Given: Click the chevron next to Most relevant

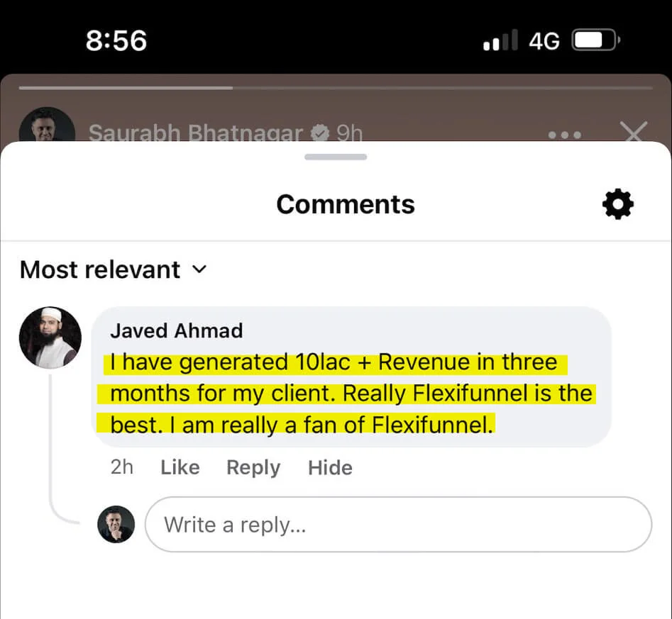Looking at the screenshot, I should click(199, 270).
